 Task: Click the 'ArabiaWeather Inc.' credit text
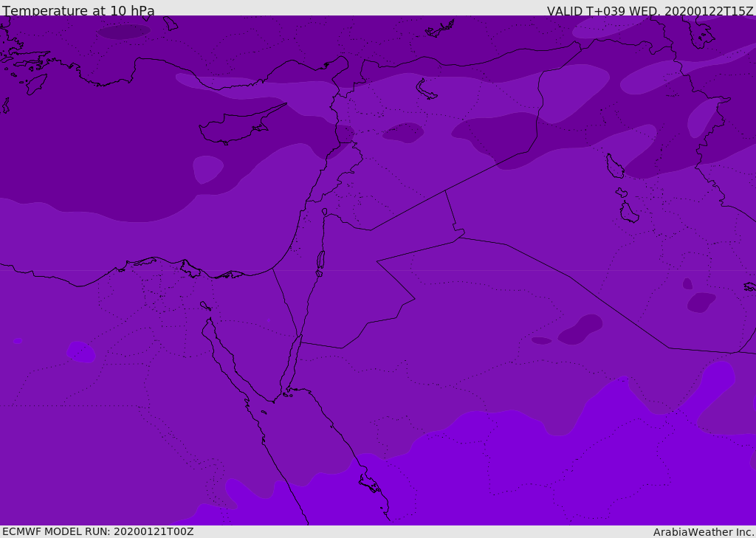point(703,532)
